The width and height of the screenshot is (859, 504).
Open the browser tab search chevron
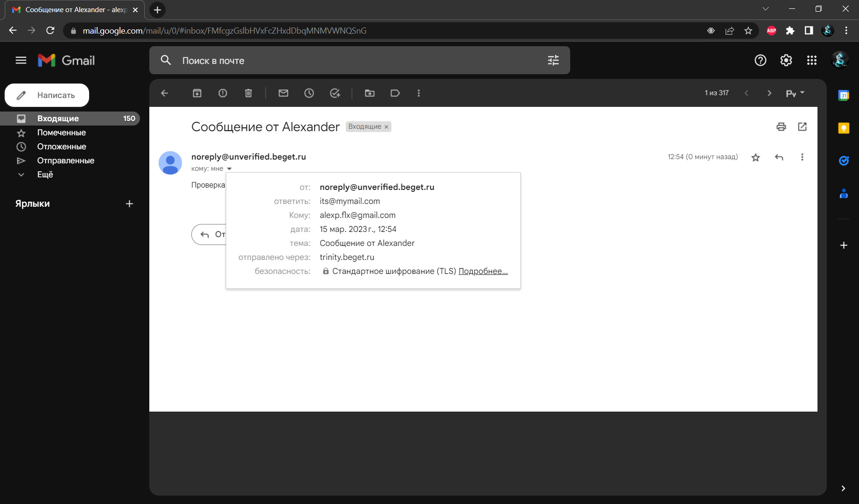[766, 9]
